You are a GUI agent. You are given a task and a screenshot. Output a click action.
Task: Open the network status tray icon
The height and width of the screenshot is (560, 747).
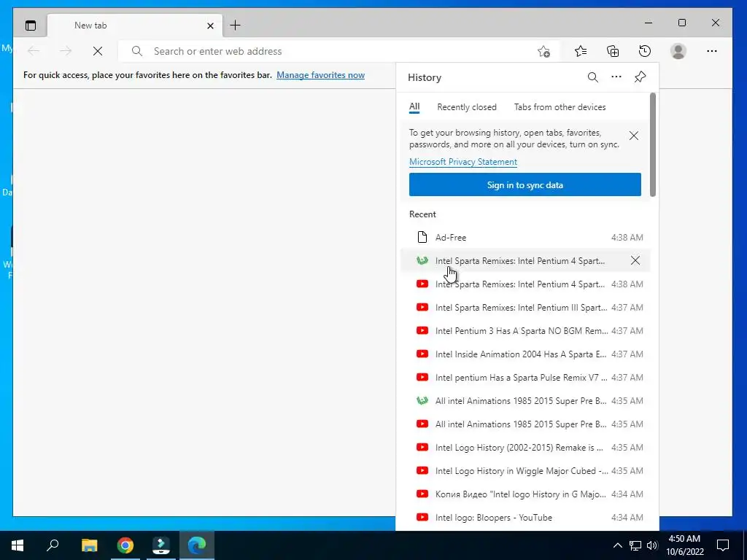(x=635, y=545)
